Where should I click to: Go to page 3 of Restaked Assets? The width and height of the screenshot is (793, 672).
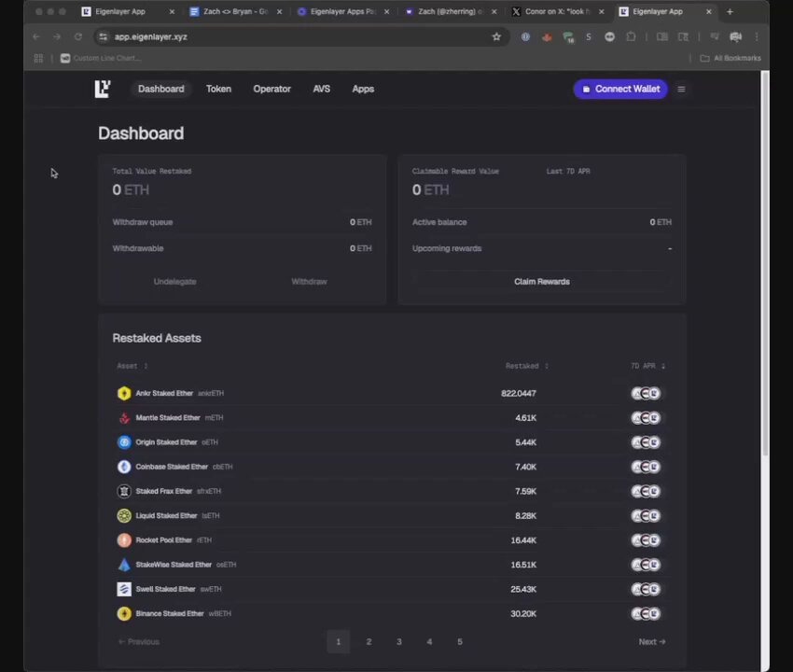pos(399,641)
